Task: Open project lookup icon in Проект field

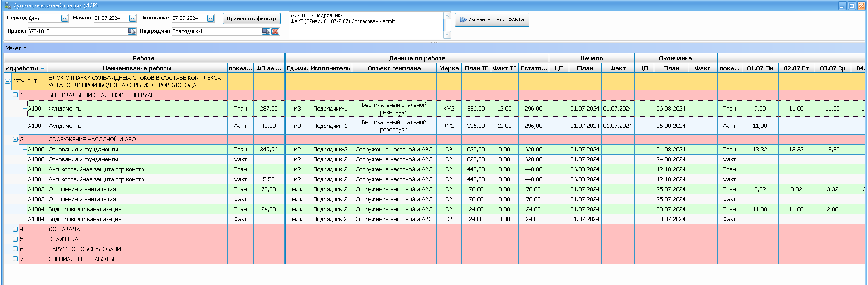Action: point(131,31)
